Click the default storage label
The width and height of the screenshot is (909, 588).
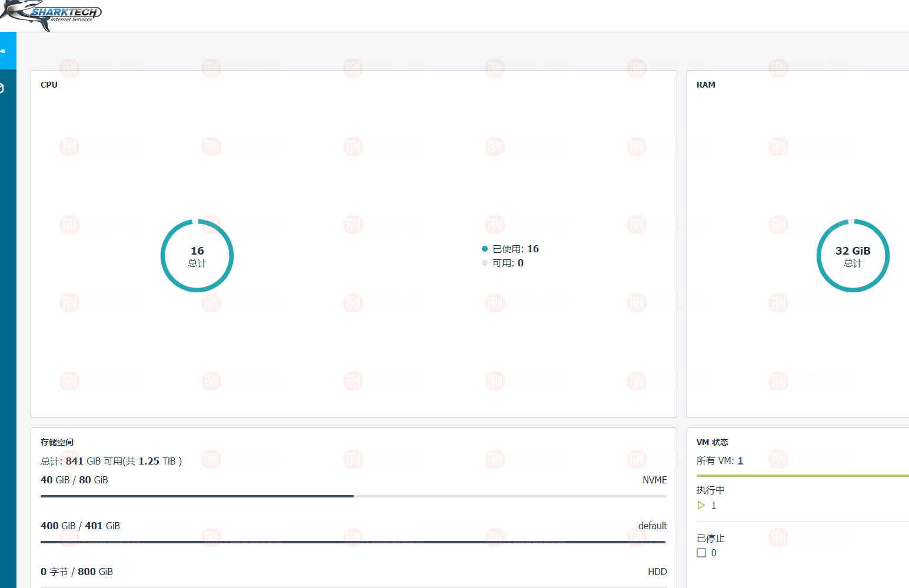click(x=652, y=526)
